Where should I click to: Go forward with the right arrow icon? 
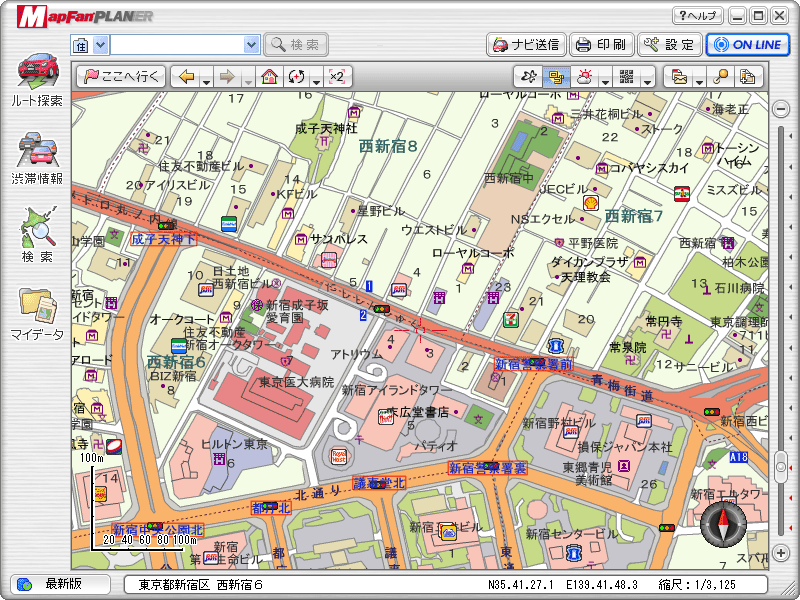click(227, 77)
